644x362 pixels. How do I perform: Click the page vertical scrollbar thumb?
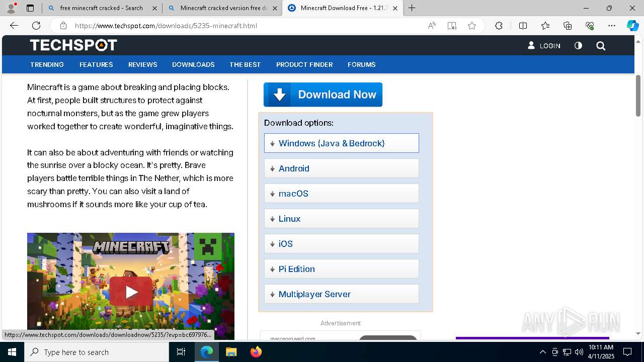pyautogui.click(x=638, y=96)
